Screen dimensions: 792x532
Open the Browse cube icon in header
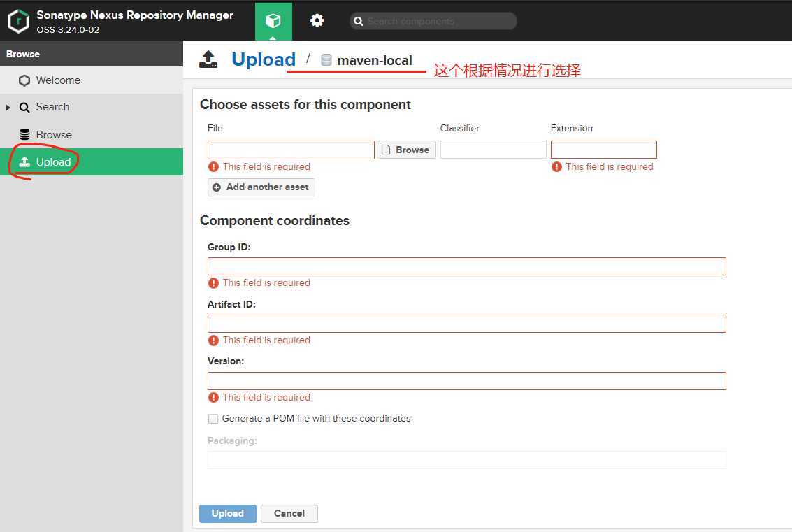click(273, 21)
